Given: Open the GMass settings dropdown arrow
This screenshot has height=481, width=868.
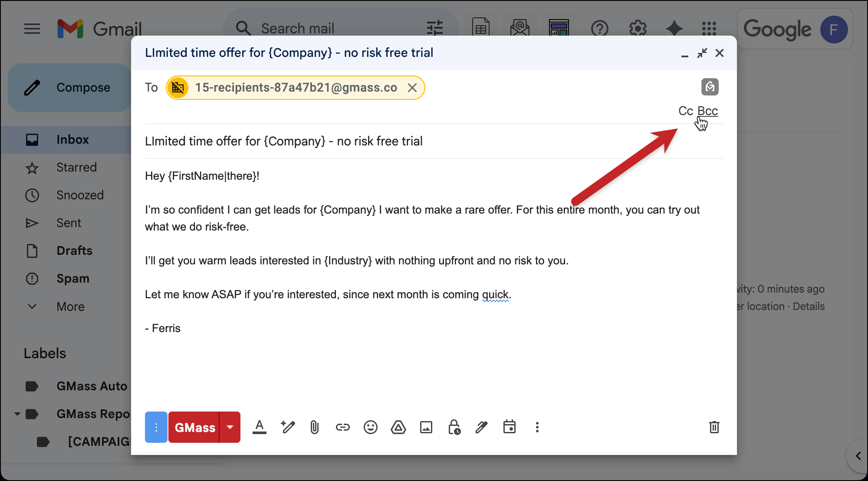Looking at the screenshot, I should pyautogui.click(x=230, y=427).
